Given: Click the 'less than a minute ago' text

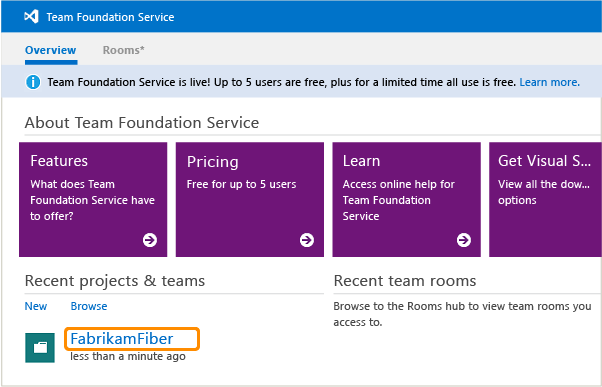Looking at the screenshot, I should [x=128, y=356].
